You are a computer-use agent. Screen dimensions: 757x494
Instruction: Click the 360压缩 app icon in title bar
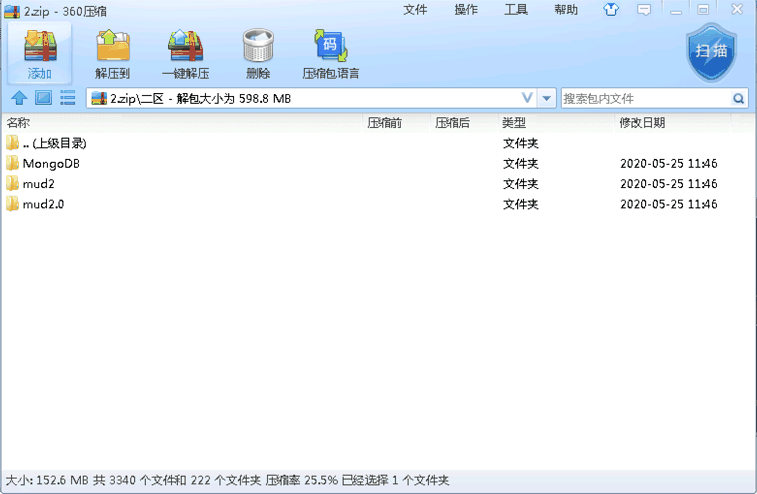(x=12, y=11)
